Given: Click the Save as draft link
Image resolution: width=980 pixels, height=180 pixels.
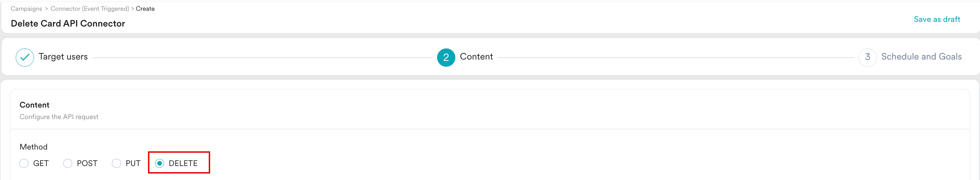Looking at the screenshot, I should coord(937,19).
